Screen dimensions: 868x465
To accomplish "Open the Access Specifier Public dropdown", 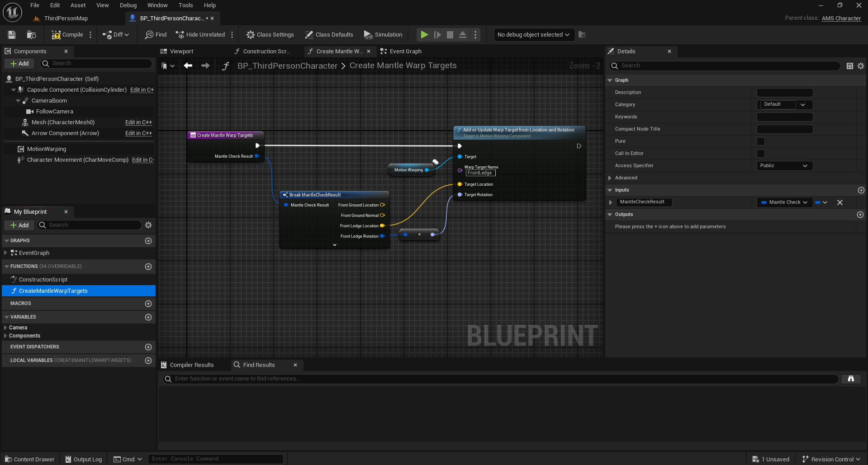I will coord(785,166).
